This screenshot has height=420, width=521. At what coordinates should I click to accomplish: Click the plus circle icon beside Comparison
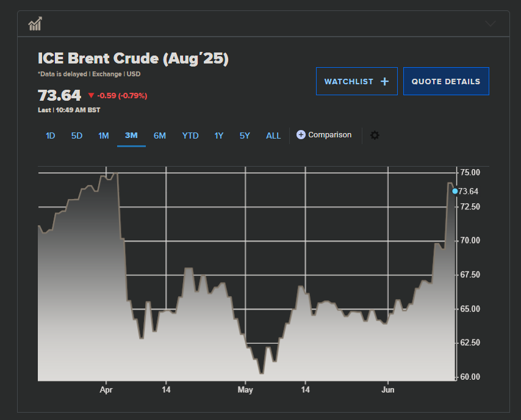[x=301, y=135]
